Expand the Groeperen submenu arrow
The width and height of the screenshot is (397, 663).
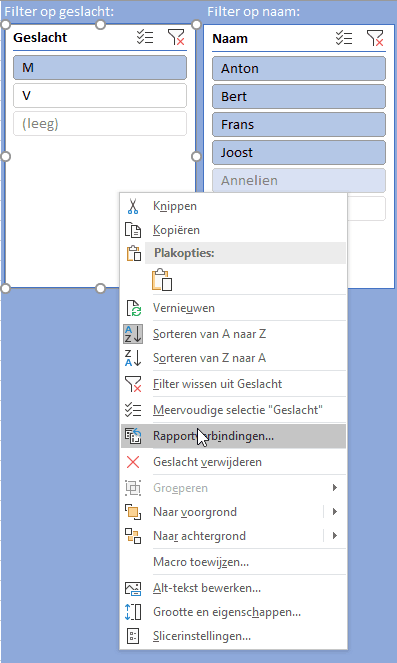[335, 488]
